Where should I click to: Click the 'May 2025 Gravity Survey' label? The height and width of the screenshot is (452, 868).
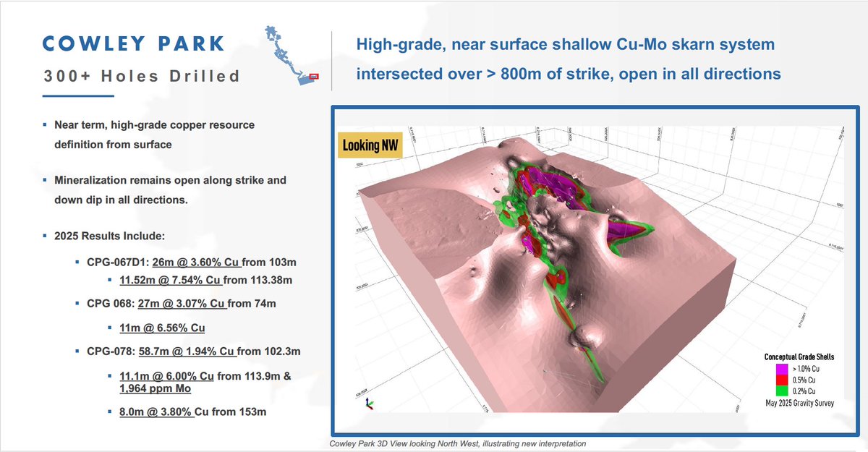click(x=799, y=404)
